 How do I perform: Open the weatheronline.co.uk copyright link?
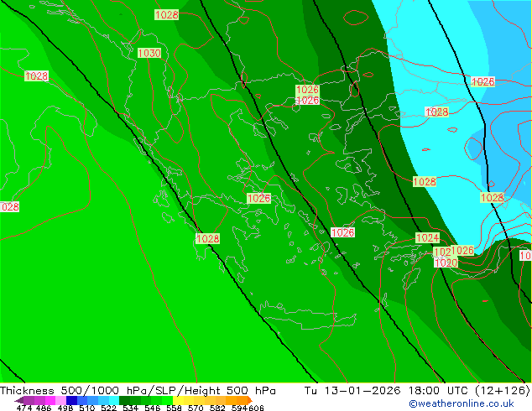tap(461, 403)
